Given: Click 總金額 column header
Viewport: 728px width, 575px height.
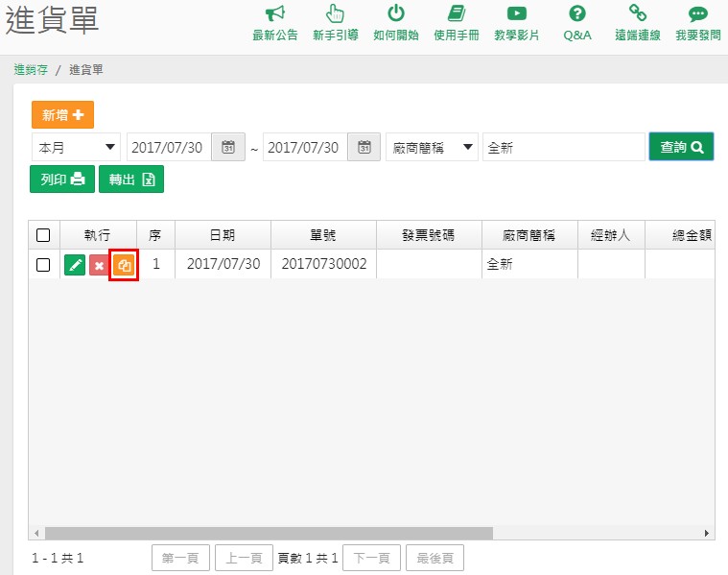Looking at the screenshot, I should pyautogui.click(x=680, y=235).
